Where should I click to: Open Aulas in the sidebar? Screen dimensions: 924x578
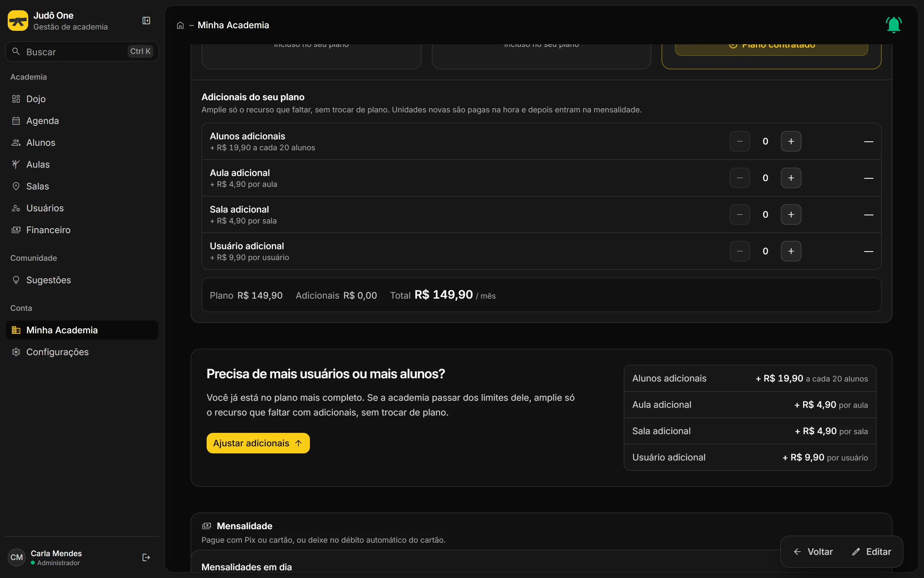click(x=82, y=164)
